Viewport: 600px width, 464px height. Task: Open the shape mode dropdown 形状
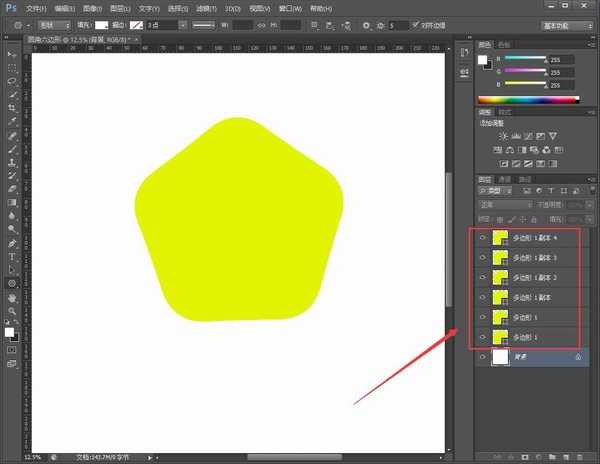(x=47, y=24)
